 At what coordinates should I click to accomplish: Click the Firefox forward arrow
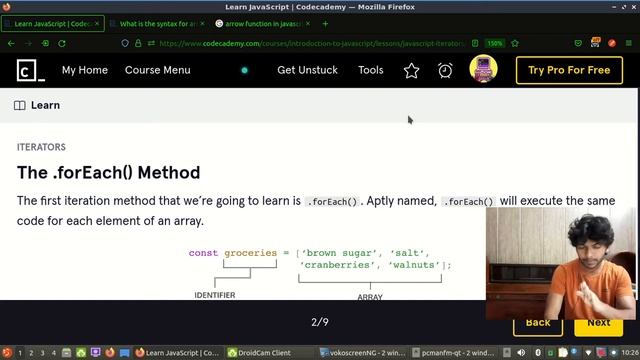pyautogui.click(x=28, y=43)
